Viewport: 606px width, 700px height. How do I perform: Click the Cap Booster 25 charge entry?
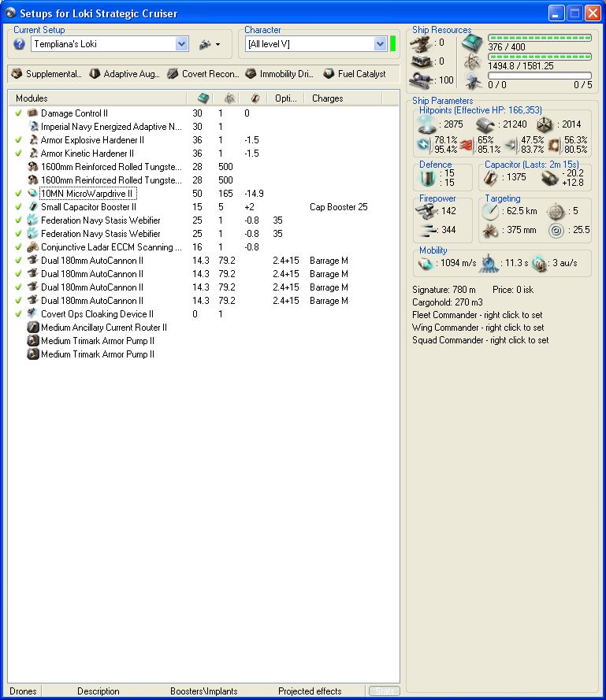338,207
